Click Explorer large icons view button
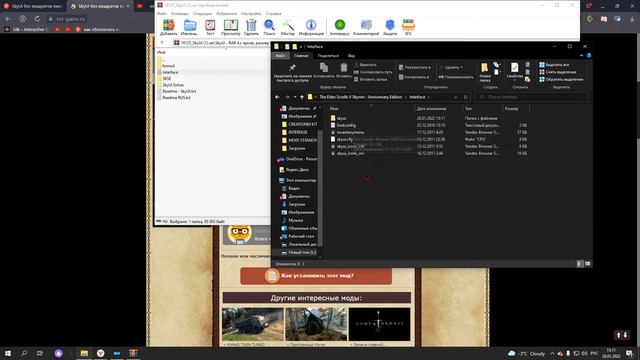Viewport: 640px width, 360px height. 587,264
